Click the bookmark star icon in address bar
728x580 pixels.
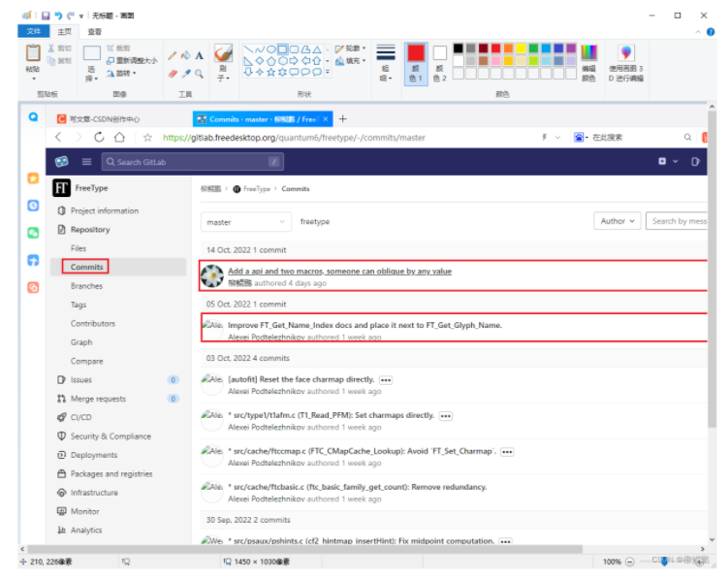point(147,138)
